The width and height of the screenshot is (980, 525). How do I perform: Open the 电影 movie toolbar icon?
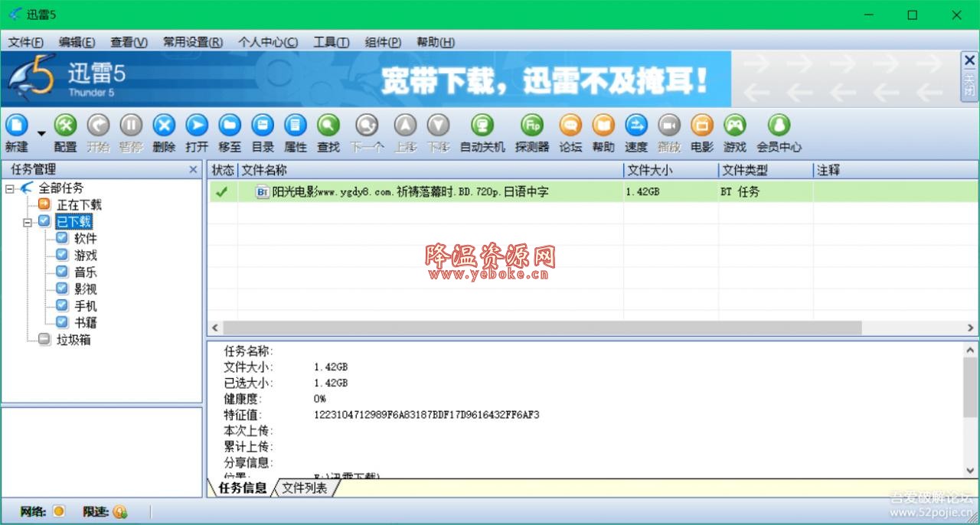pyautogui.click(x=702, y=125)
